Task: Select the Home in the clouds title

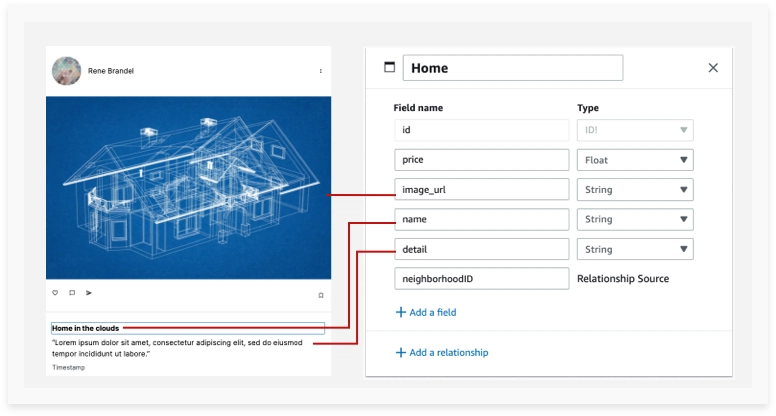Action: coord(86,328)
